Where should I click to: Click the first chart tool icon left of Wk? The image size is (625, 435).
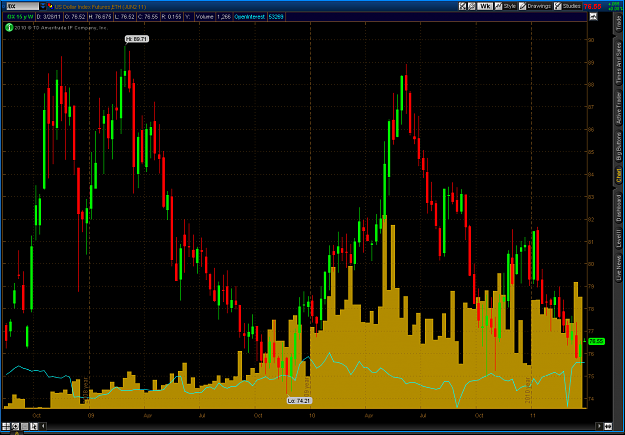click(x=462, y=6)
